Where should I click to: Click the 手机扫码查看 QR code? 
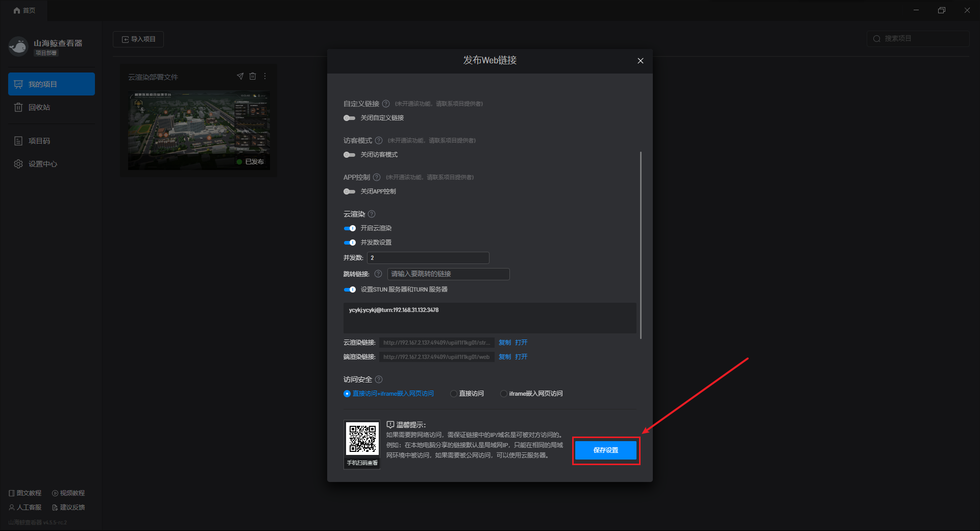coord(362,439)
